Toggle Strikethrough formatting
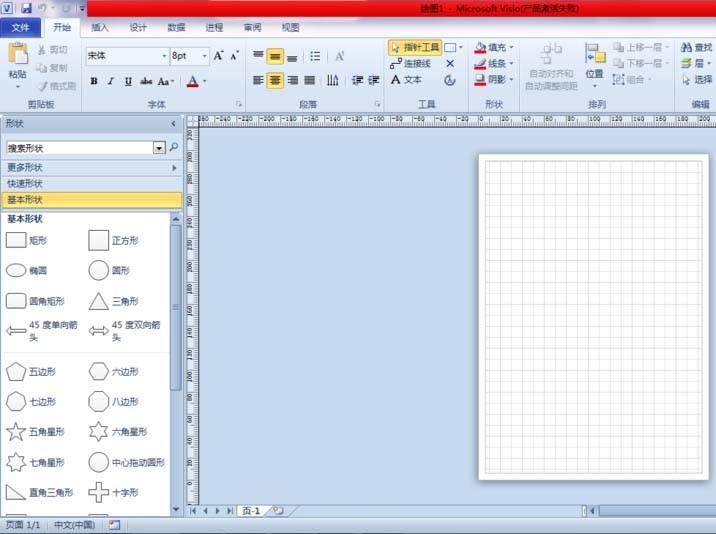Viewport: 716px width, 534px height. pos(146,81)
